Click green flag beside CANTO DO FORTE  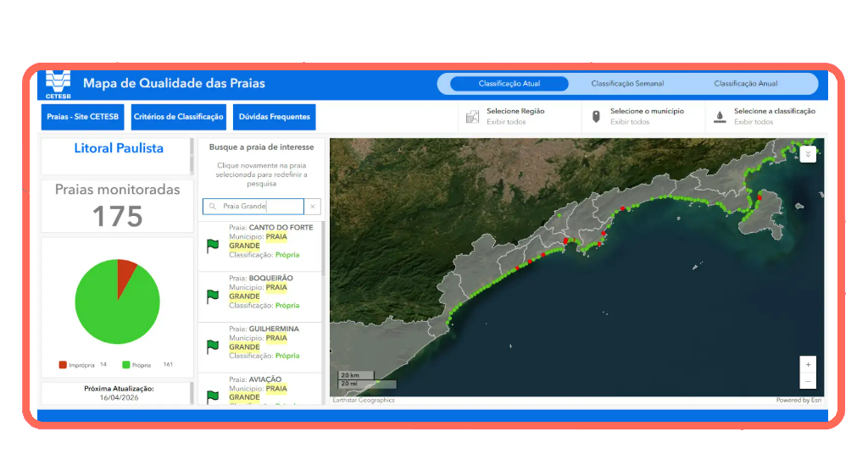coord(213,246)
